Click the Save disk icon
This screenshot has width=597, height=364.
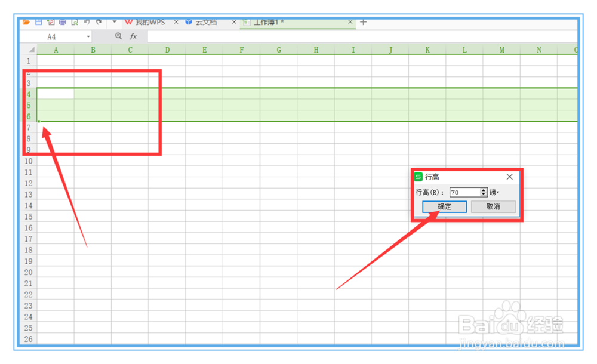[x=38, y=22]
